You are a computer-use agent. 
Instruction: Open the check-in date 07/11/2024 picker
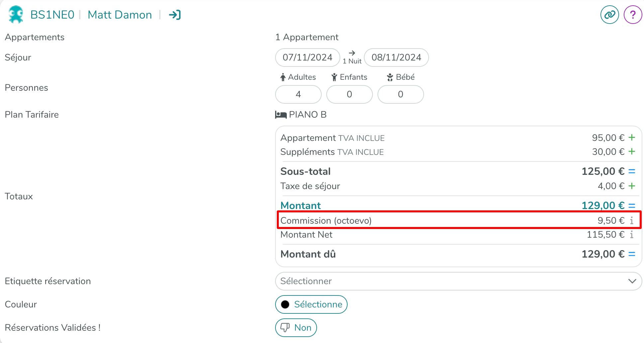click(x=307, y=57)
